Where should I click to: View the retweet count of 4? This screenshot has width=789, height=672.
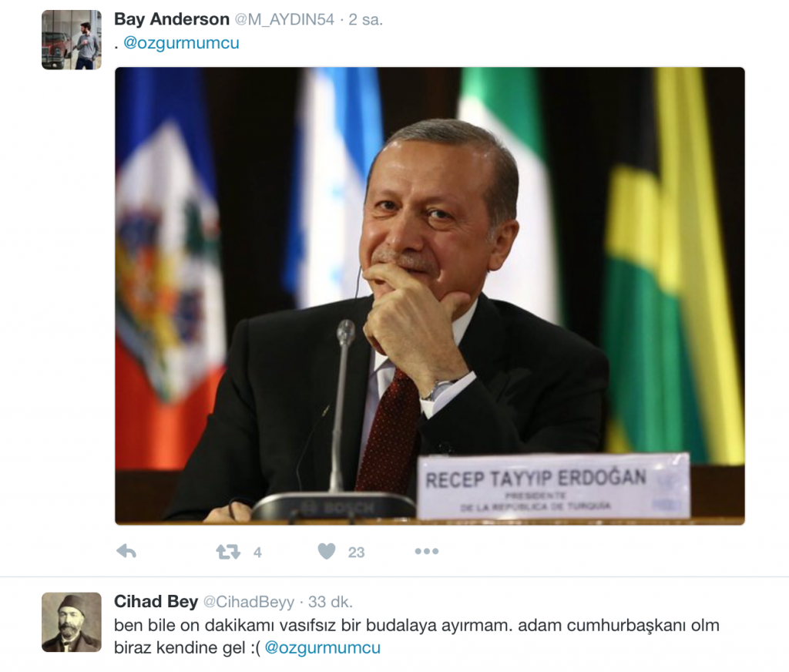[257, 553]
